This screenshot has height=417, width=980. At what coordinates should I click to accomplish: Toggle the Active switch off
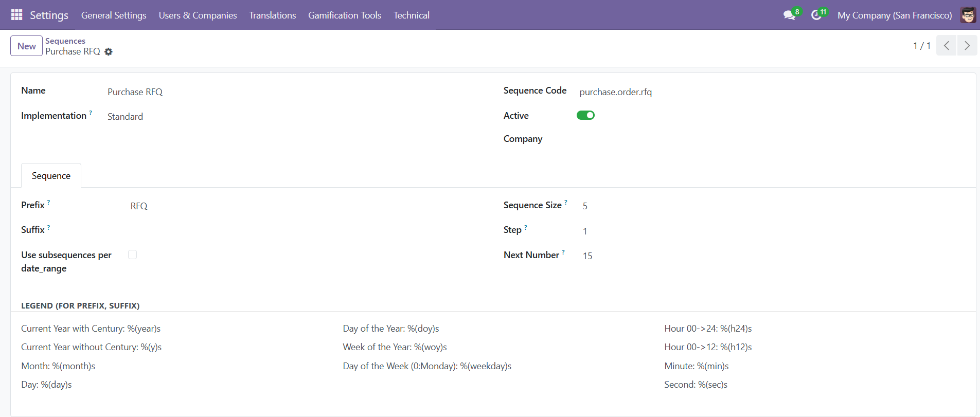[585, 115]
